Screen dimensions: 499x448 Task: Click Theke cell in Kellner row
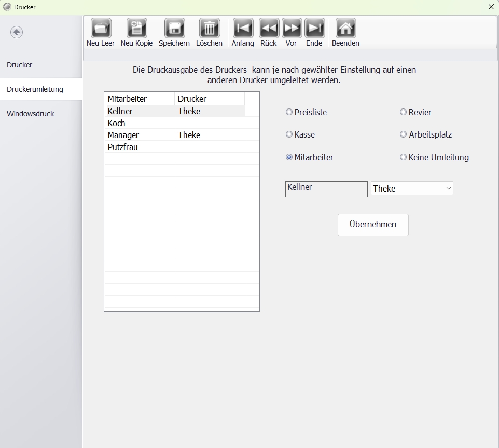[x=210, y=111]
